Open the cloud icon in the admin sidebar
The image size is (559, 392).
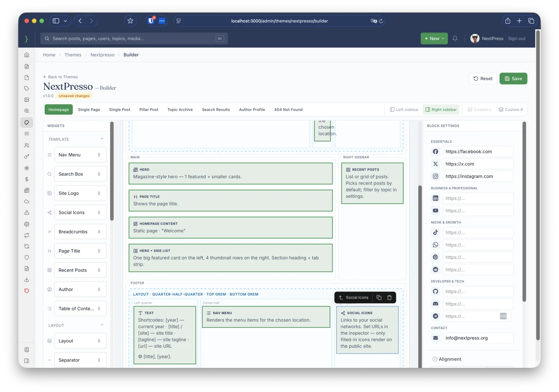(x=27, y=202)
